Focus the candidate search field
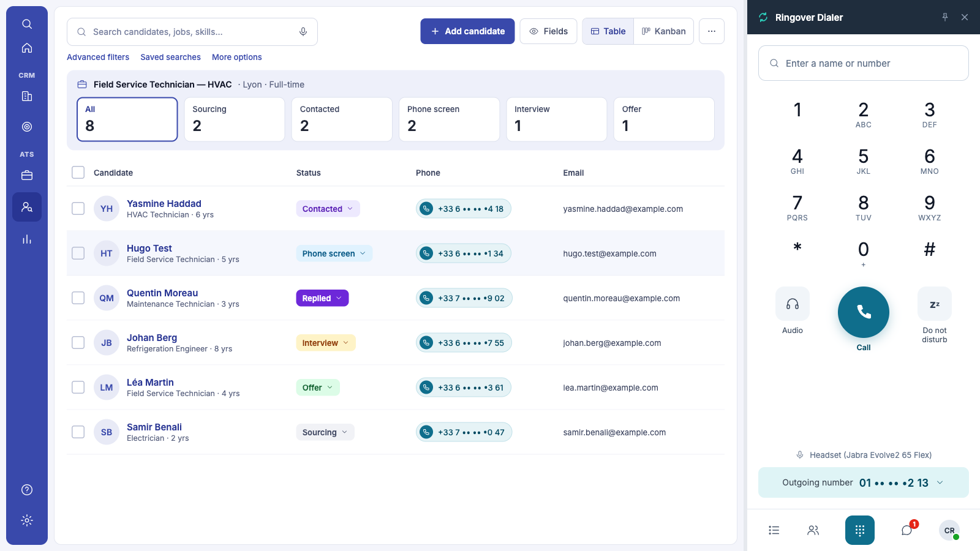The image size is (980, 551). pos(192,32)
